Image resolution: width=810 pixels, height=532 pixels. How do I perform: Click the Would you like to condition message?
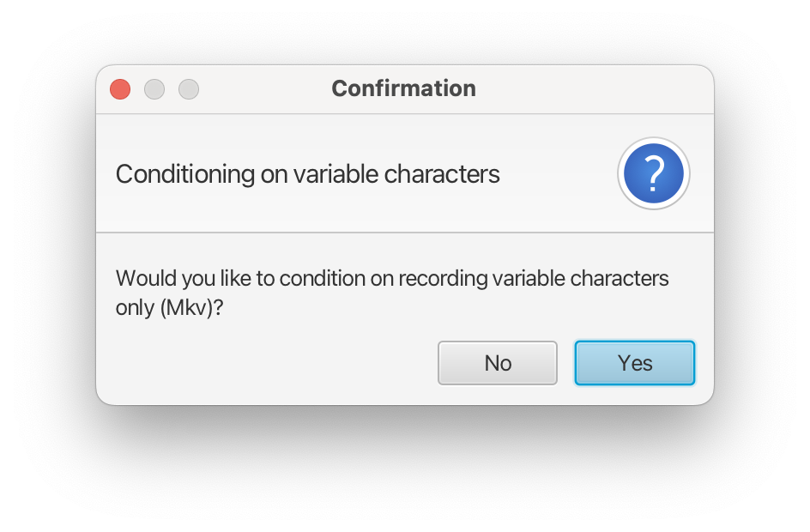pos(392,293)
